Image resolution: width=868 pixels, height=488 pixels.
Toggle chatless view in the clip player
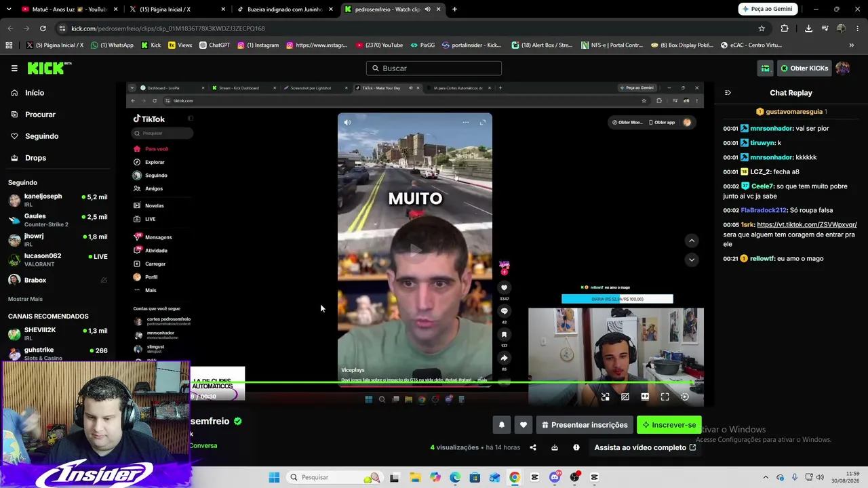pos(625,397)
